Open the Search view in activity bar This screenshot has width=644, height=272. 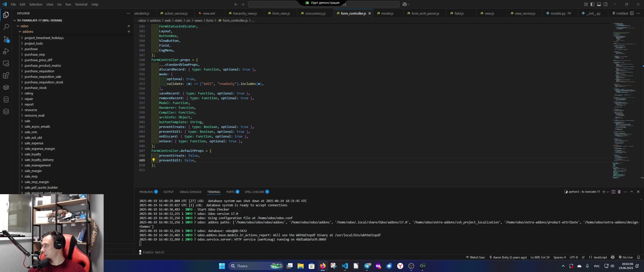tap(6, 27)
